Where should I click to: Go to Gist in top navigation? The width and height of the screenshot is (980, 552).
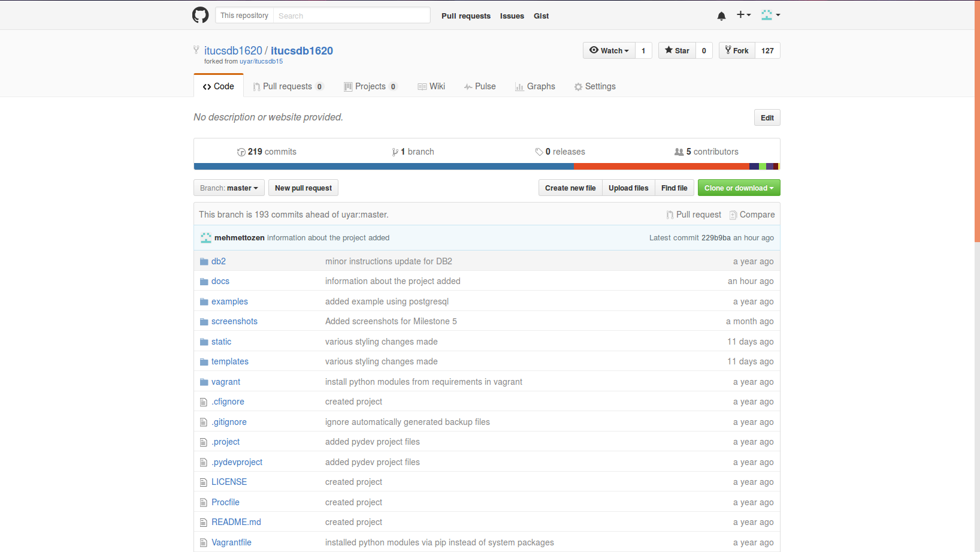pyautogui.click(x=542, y=16)
